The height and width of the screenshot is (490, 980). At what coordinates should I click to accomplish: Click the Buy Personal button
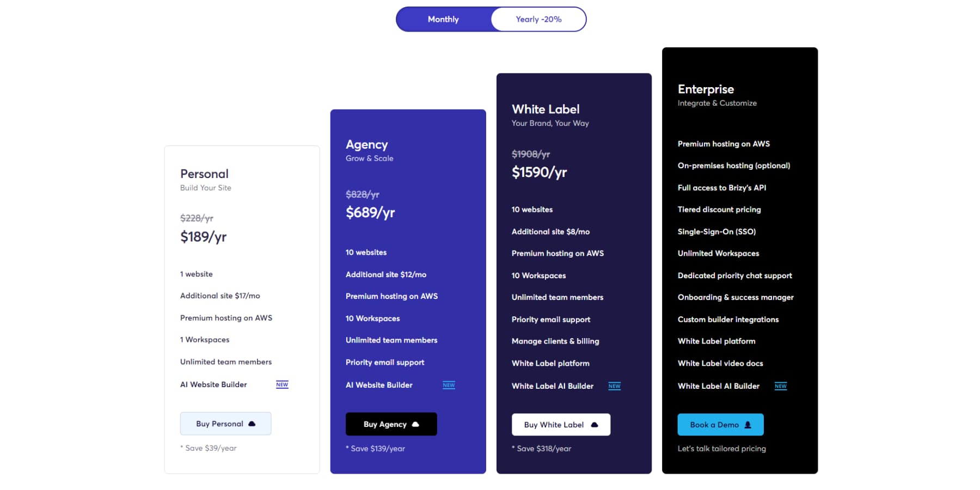[x=225, y=424]
